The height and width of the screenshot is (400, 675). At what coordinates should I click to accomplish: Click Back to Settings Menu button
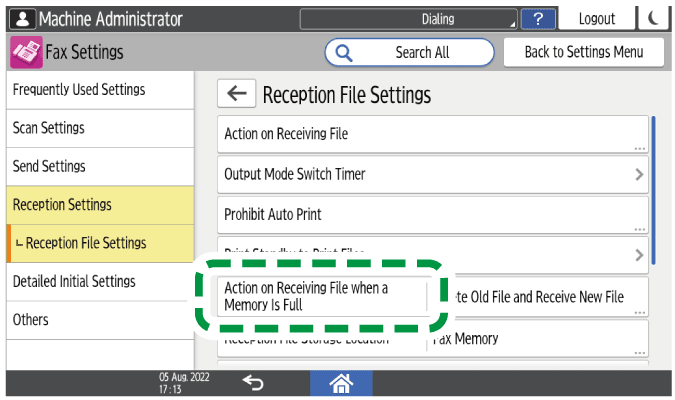pyautogui.click(x=584, y=52)
